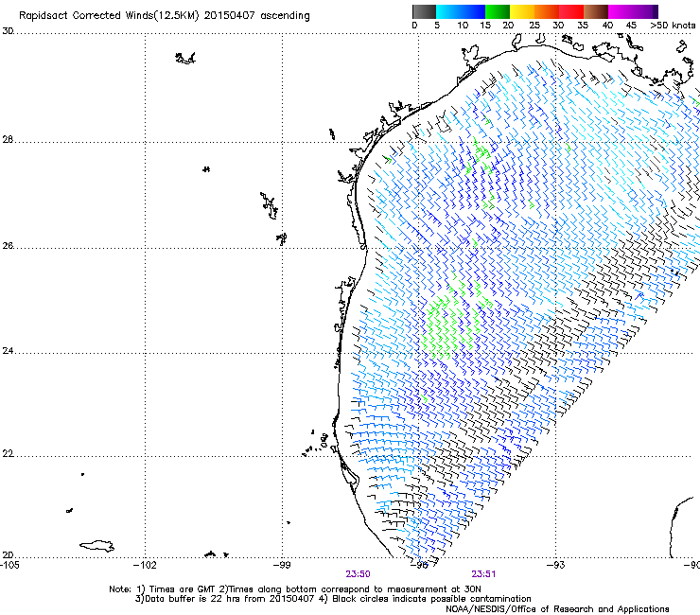Click the longitude axis label '-99'
The width and height of the screenshot is (700, 615).
coord(282,565)
